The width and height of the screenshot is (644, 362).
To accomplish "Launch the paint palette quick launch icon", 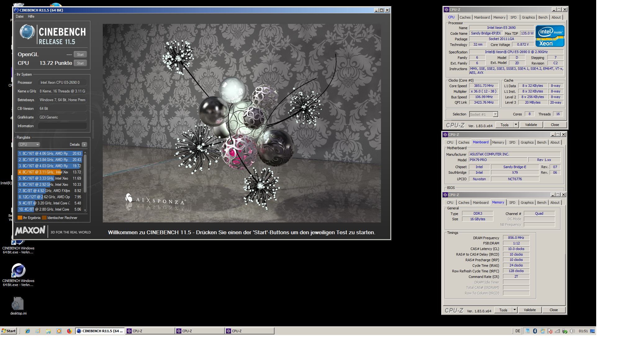I will [x=38, y=331].
